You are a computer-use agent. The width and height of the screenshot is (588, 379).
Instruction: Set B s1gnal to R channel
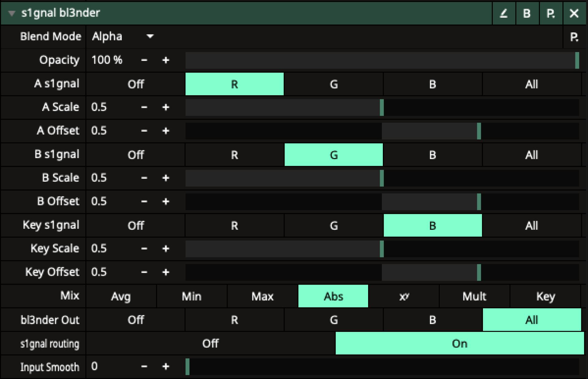click(234, 155)
